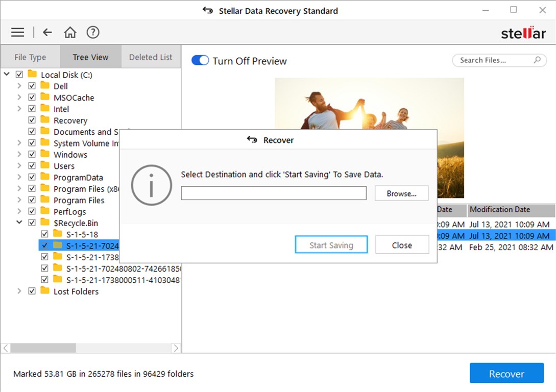The image size is (556, 392).
Task: Click the Start Saving button
Action: [x=331, y=245]
